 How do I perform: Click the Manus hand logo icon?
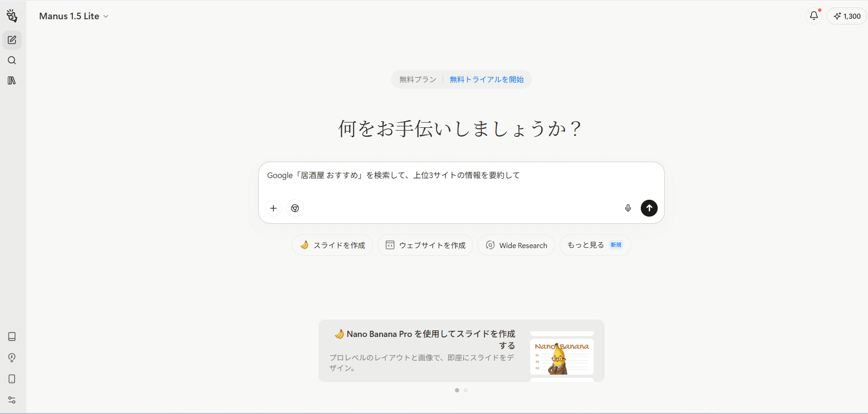pyautogui.click(x=12, y=16)
